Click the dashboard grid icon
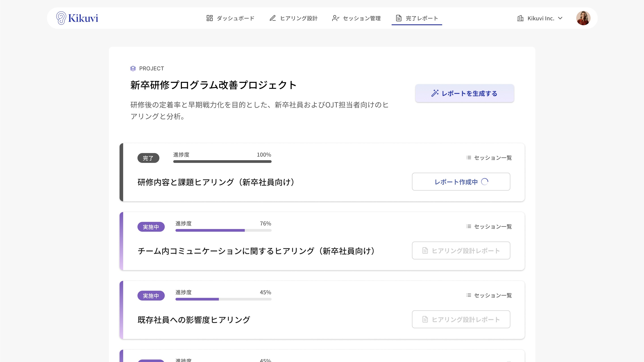 pyautogui.click(x=209, y=18)
